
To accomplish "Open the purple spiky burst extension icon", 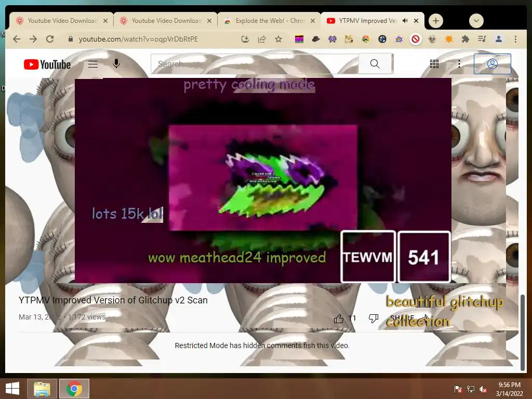I will (x=399, y=39).
